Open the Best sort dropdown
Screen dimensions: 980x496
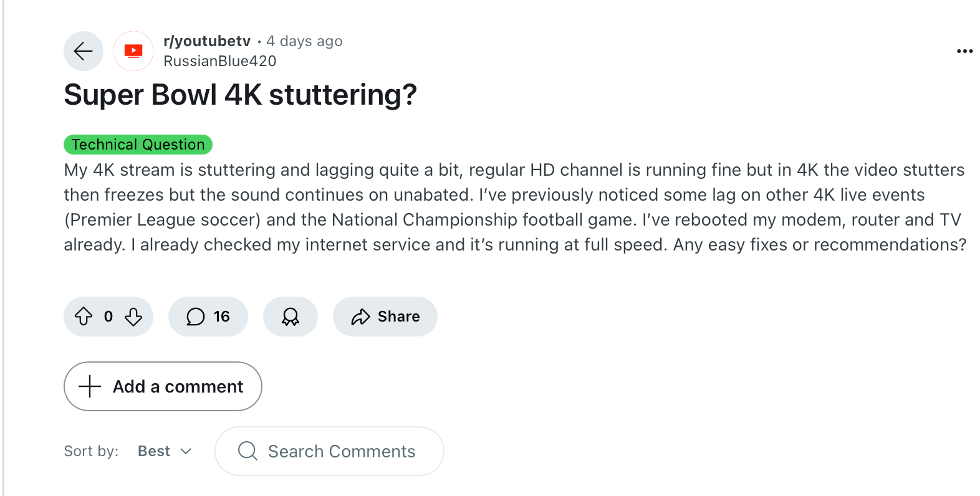point(154,451)
